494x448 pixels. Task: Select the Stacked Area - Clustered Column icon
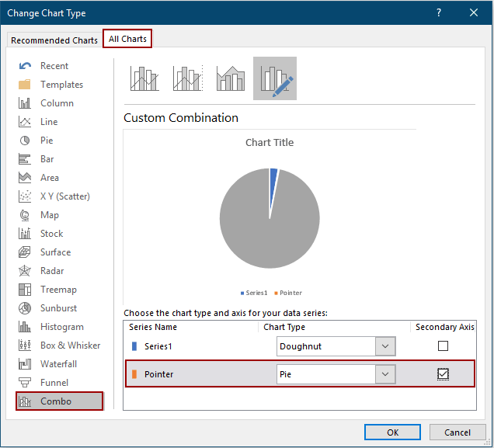pyautogui.click(x=231, y=78)
